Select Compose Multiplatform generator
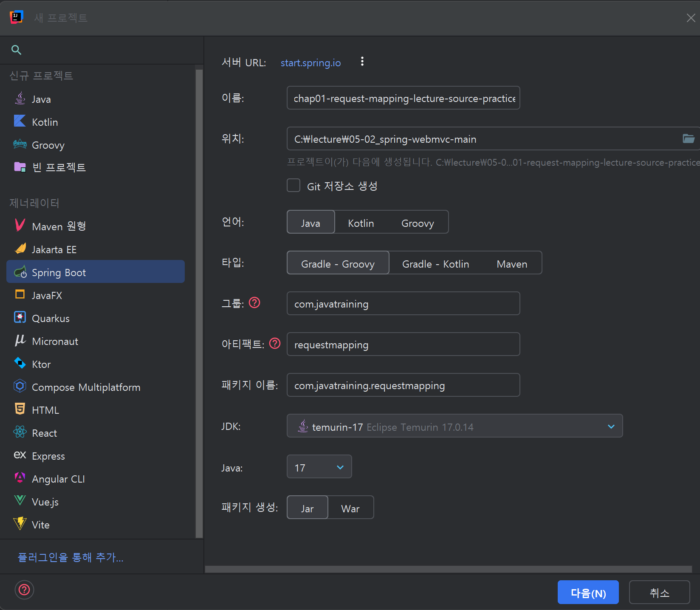This screenshot has height=610, width=700. click(96, 387)
